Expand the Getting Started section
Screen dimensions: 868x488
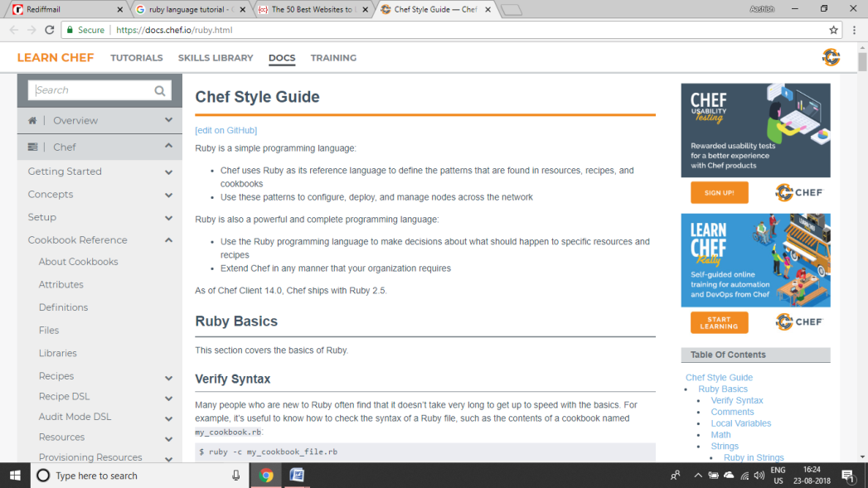(168, 172)
